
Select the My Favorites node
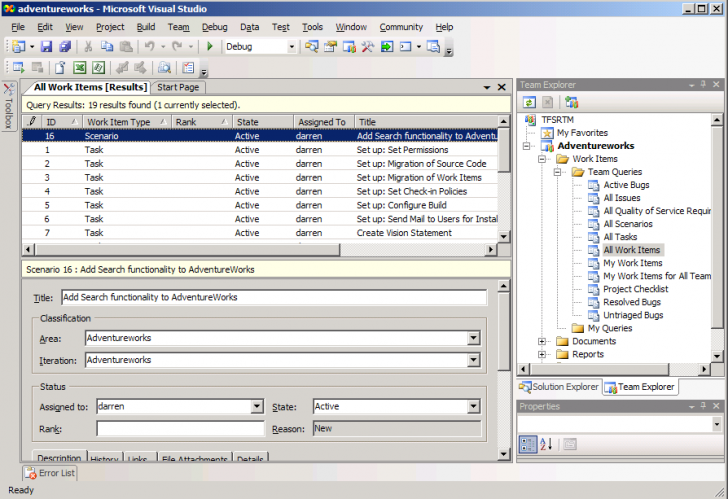point(582,133)
